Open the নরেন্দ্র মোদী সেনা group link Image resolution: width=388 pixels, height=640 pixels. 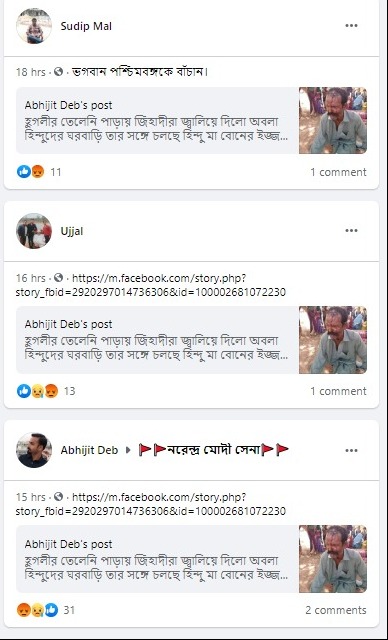coord(213,450)
